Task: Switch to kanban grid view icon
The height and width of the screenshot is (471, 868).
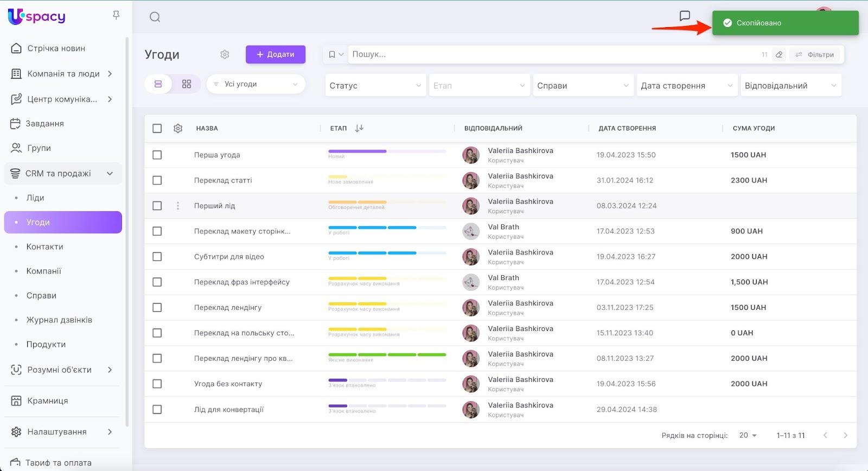Action: coord(186,84)
